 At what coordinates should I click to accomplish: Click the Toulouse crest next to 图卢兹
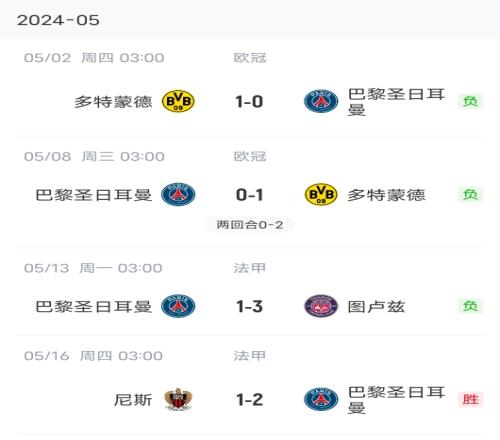pos(321,306)
